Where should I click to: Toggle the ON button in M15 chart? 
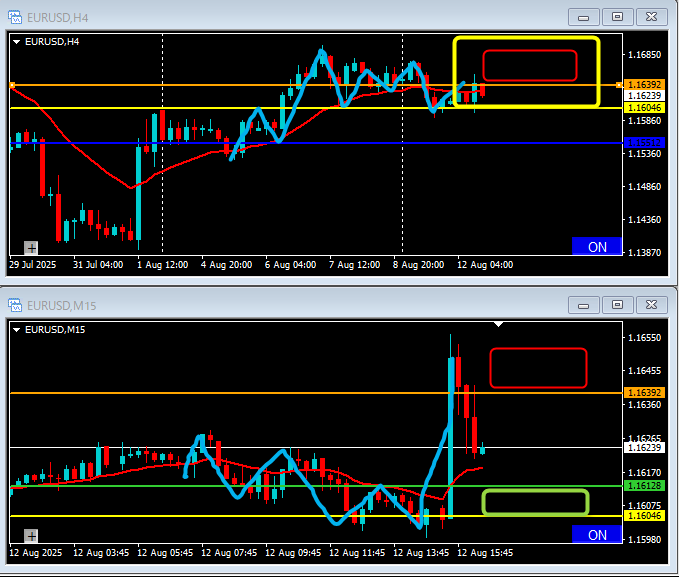(x=597, y=535)
